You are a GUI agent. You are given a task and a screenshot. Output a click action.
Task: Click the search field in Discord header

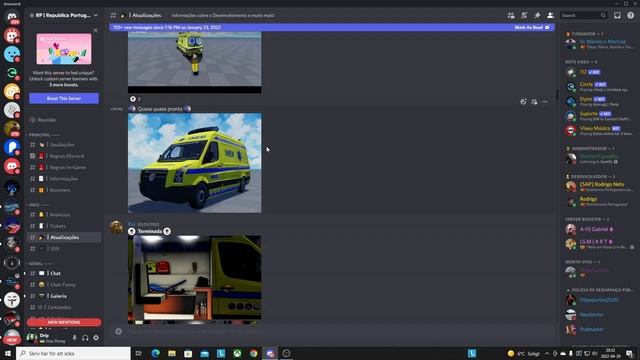(x=583, y=16)
